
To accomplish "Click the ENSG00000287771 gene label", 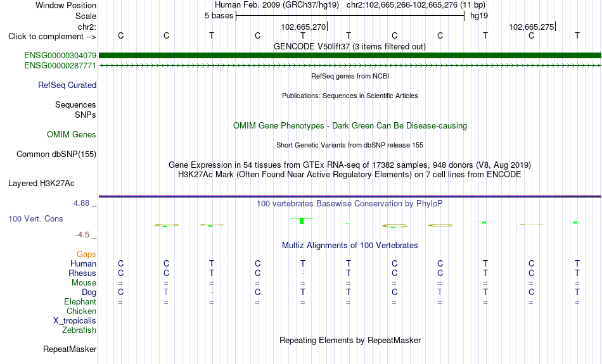I will coord(60,66).
